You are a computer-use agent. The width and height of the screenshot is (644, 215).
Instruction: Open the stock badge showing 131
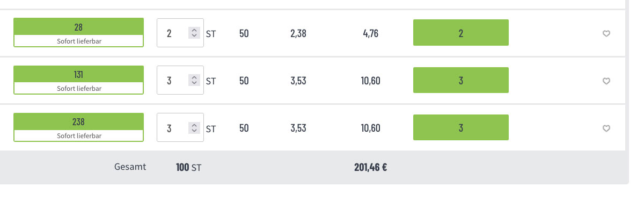(78, 80)
